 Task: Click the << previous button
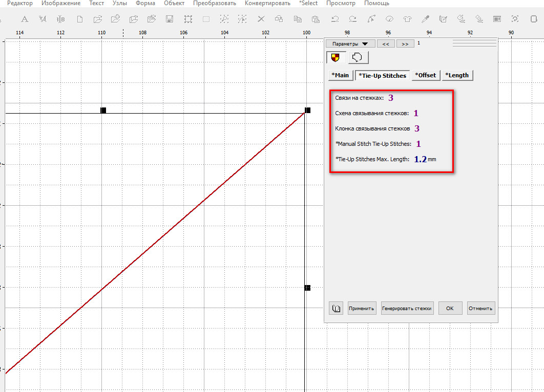coord(386,43)
